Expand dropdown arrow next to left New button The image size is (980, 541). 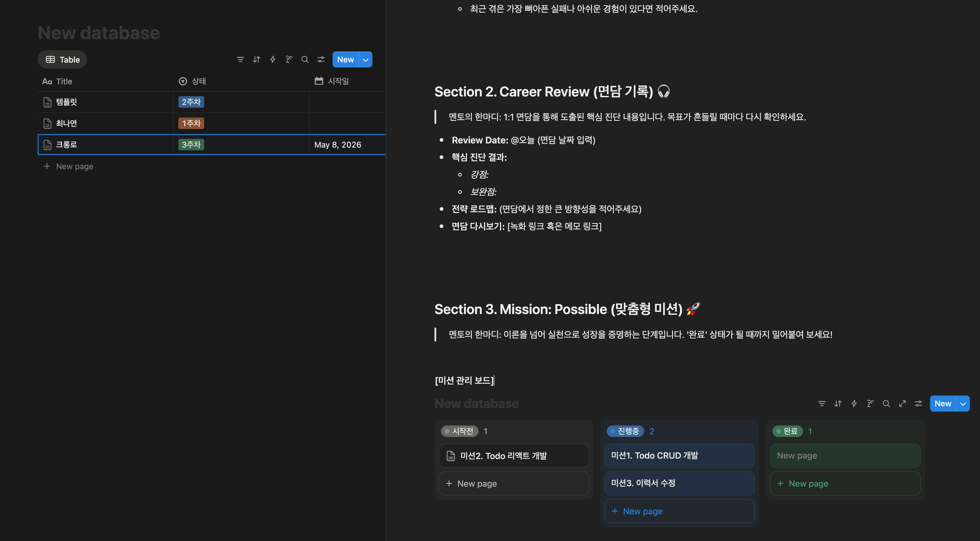(365, 60)
